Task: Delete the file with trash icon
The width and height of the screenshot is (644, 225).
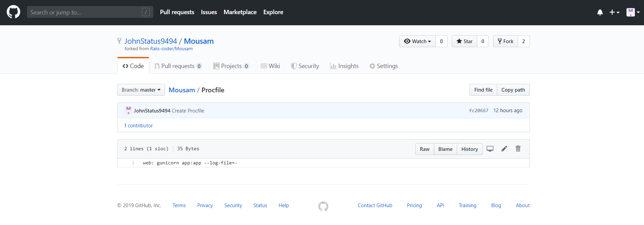Action: (x=518, y=149)
